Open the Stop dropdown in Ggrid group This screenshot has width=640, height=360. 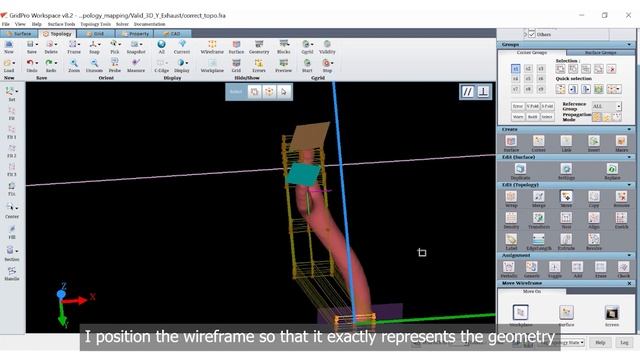(332, 63)
